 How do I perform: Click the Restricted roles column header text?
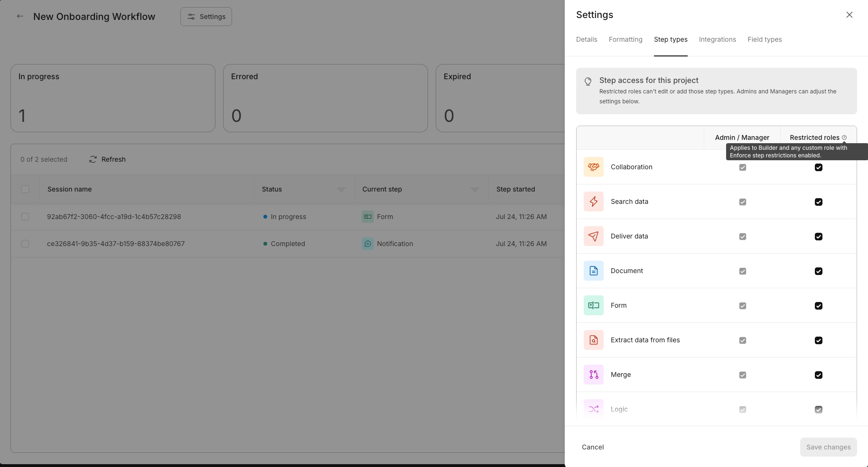click(815, 137)
